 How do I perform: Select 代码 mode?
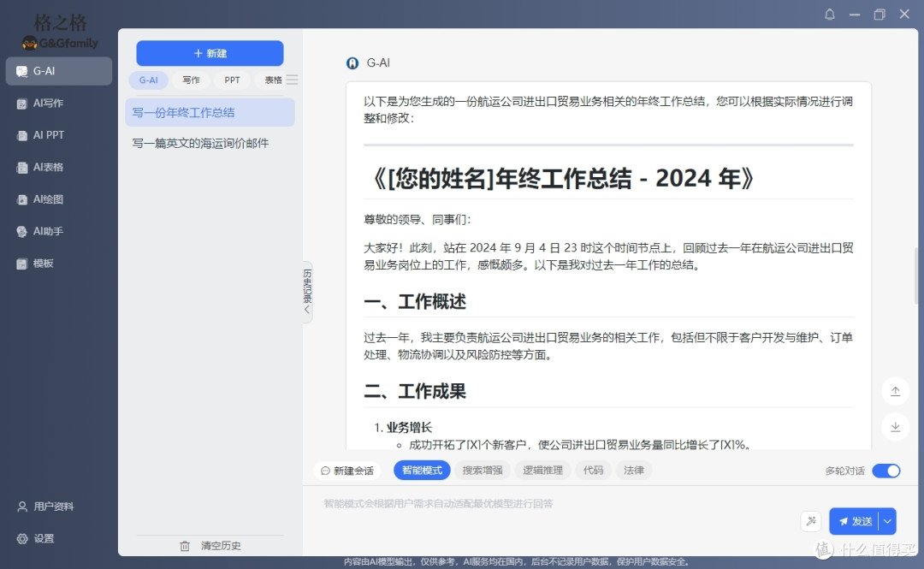pyautogui.click(x=594, y=470)
